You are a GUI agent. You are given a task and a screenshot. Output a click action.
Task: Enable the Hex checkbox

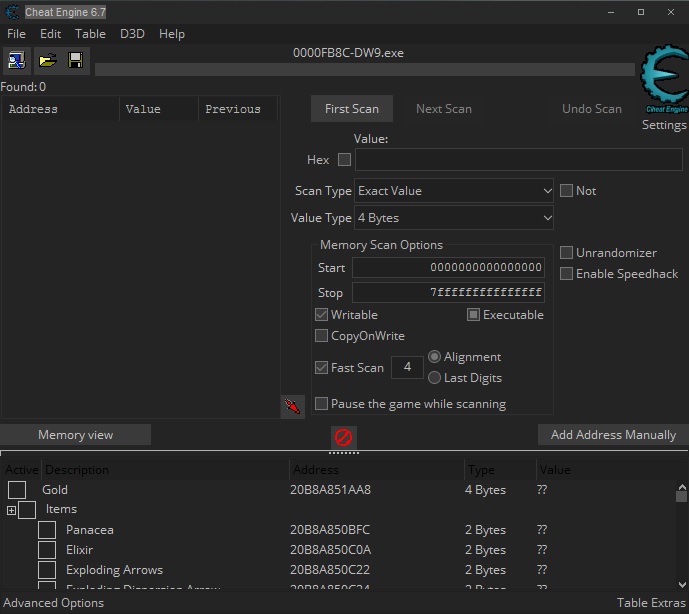pos(344,160)
